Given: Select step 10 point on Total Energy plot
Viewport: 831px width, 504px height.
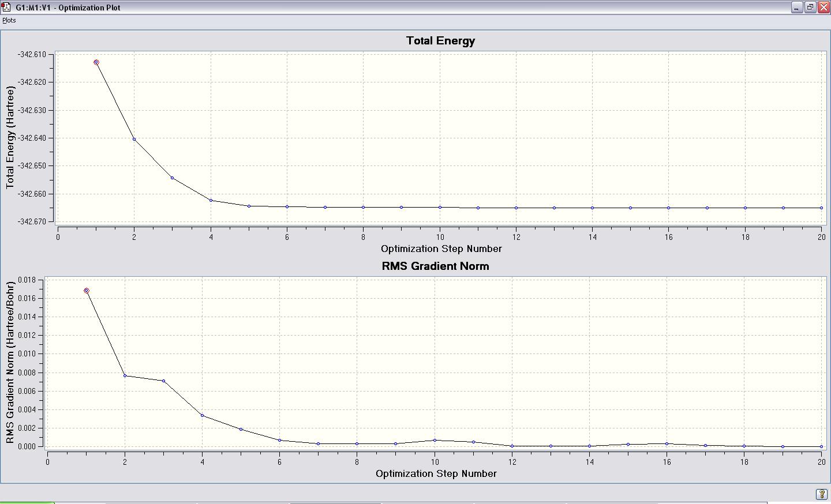Looking at the screenshot, I should coord(440,207).
